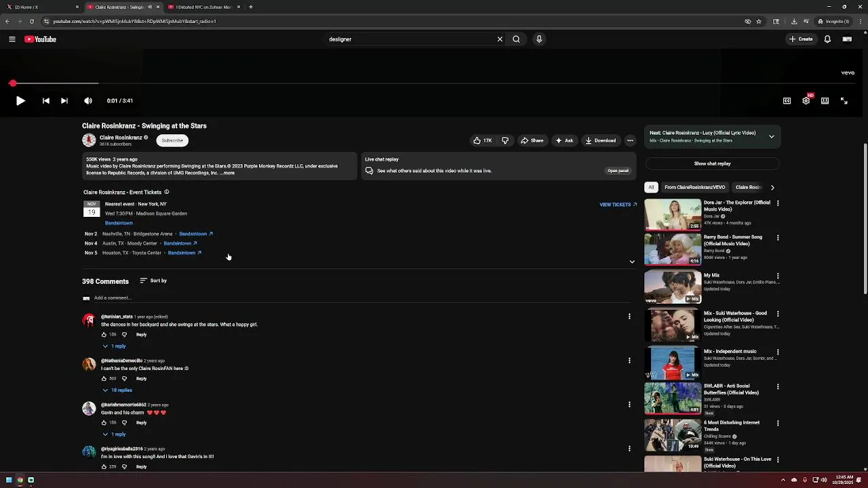Open comments Sort by menu
Viewport: 868px width, 488px height.
[x=153, y=281]
